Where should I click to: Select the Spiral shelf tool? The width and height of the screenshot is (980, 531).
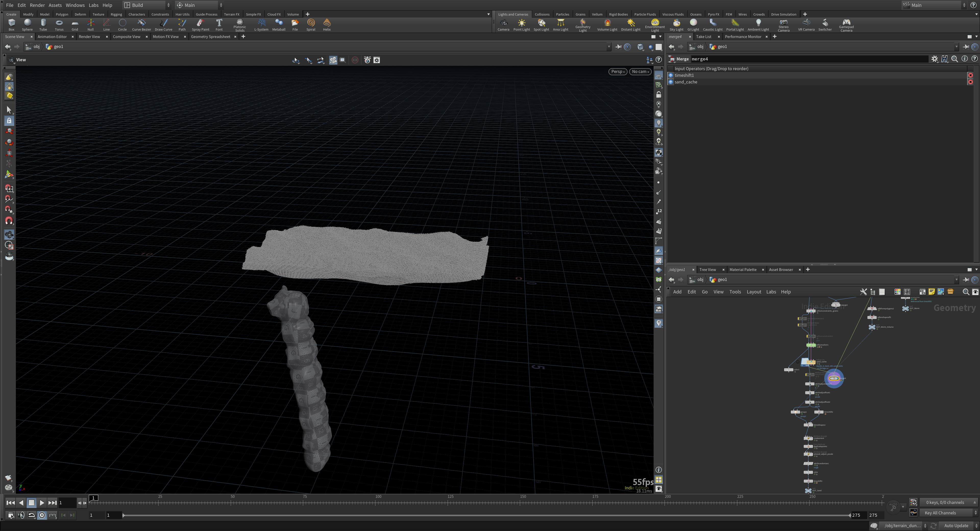click(x=311, y=25)
